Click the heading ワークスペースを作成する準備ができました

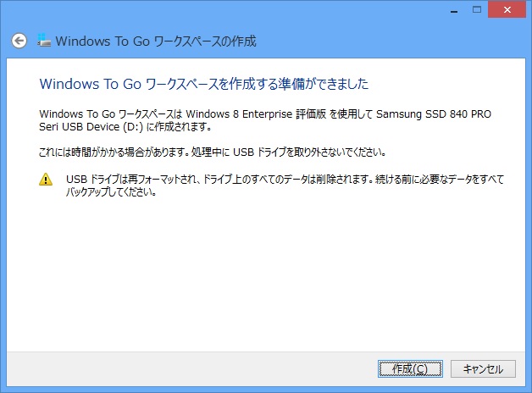tap(204, 84)
